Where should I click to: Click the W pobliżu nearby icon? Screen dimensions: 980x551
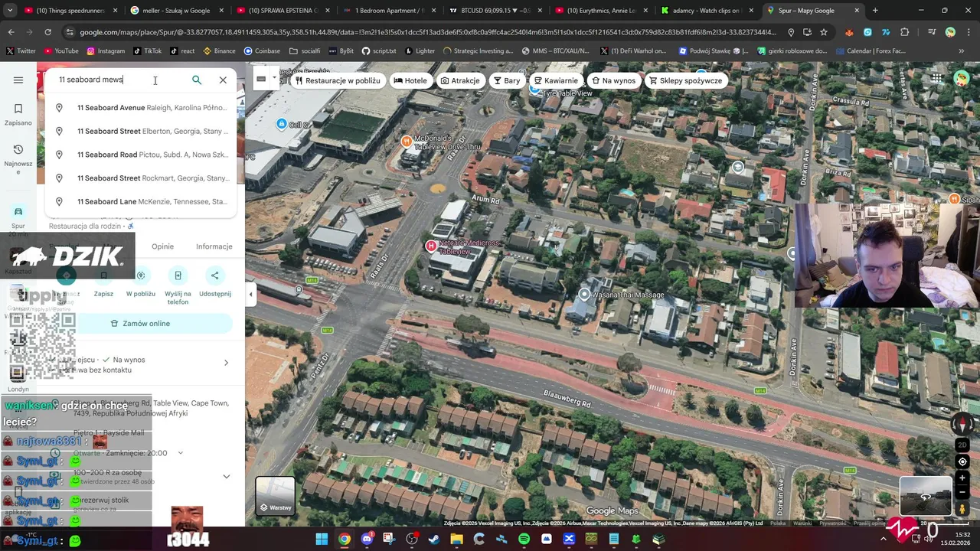tap(141, 276)
